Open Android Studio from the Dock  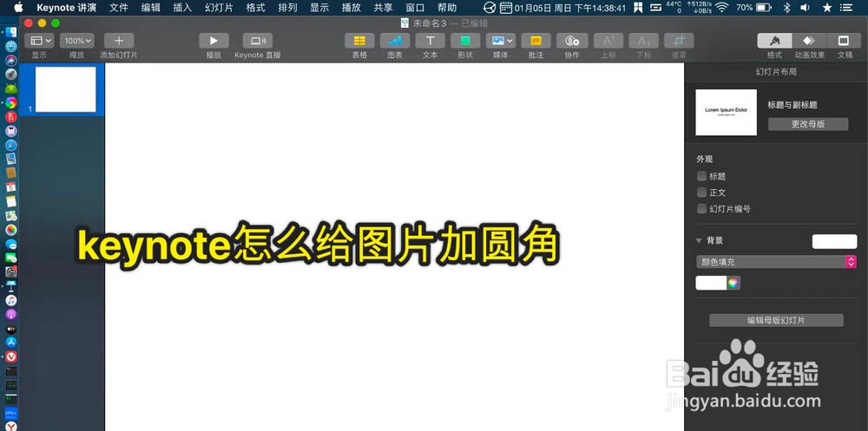coord(11,88)
